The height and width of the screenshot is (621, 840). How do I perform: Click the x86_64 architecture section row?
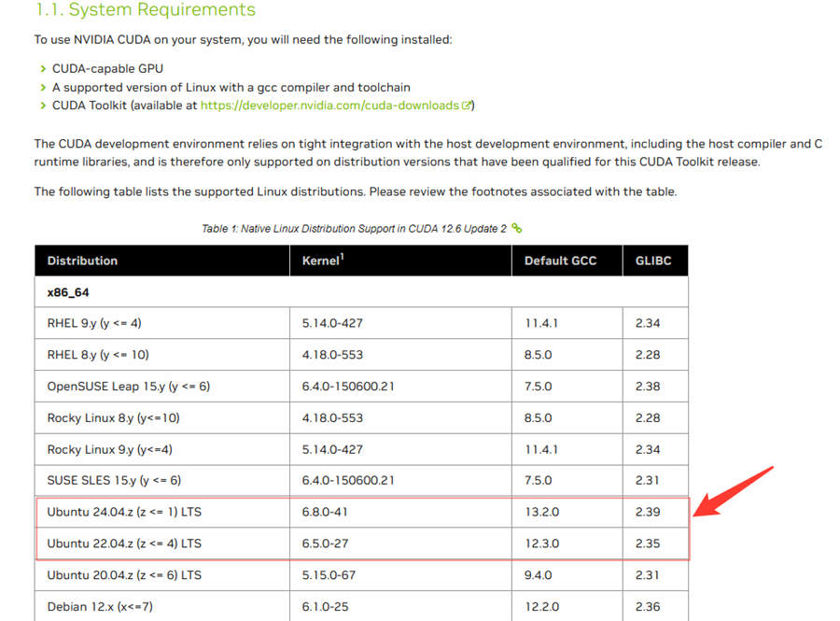[x=68, y=292]
